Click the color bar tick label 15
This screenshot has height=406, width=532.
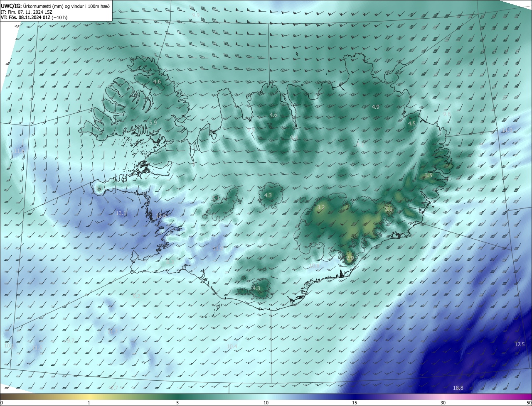click(355, 403)
